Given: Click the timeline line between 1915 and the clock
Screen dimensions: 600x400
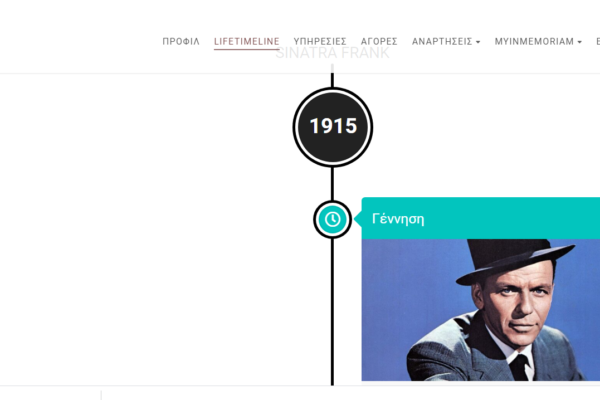Looking at the screenshot, I should tap(332, 183).
